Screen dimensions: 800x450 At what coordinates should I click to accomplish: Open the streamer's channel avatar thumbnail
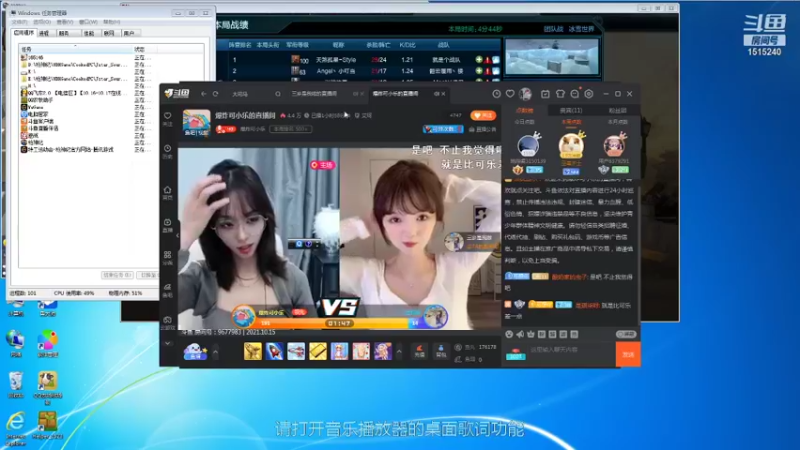click(196, 123)
